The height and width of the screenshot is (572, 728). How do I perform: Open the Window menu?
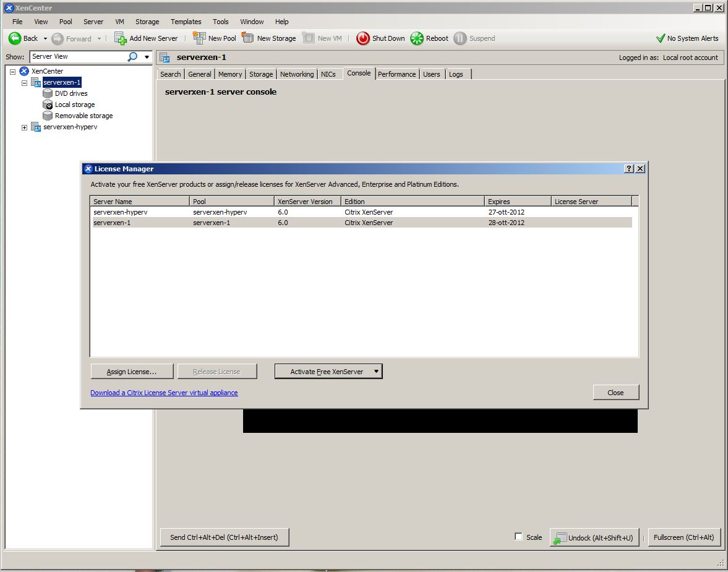[252, 22]
